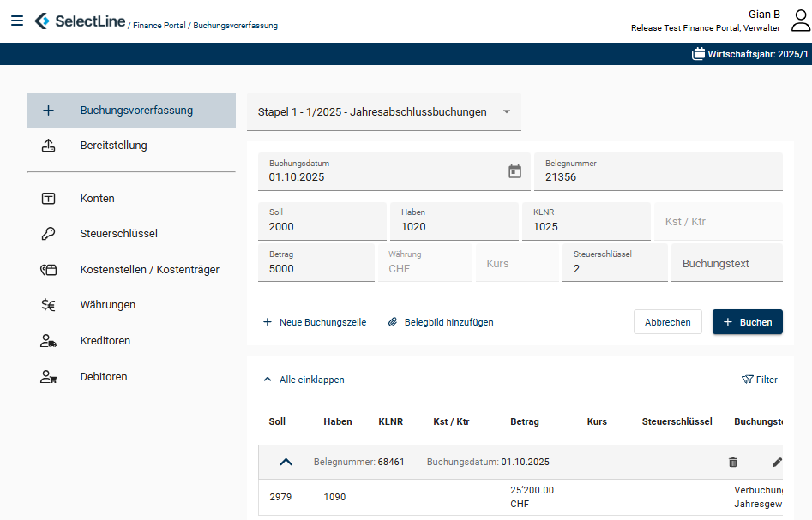
Task: Open the Buchungsdatum calendar picker
Action: [514, 171]
